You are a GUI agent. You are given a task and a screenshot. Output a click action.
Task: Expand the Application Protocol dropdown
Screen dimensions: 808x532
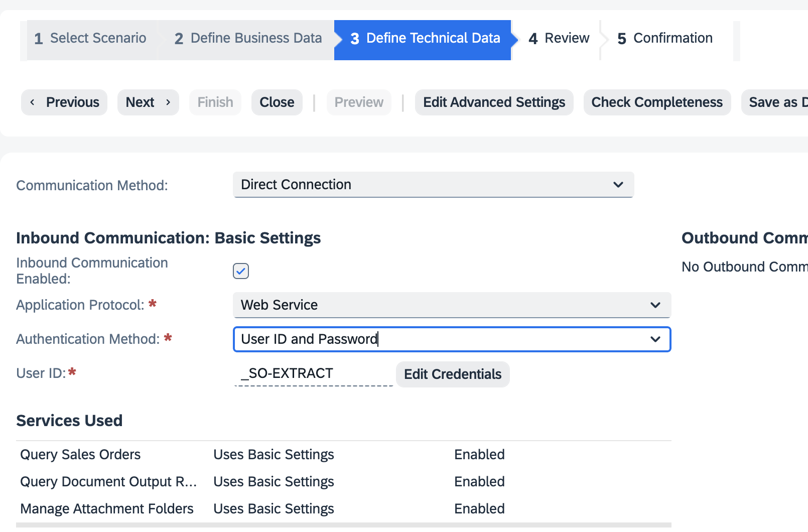tap(451, 305)
